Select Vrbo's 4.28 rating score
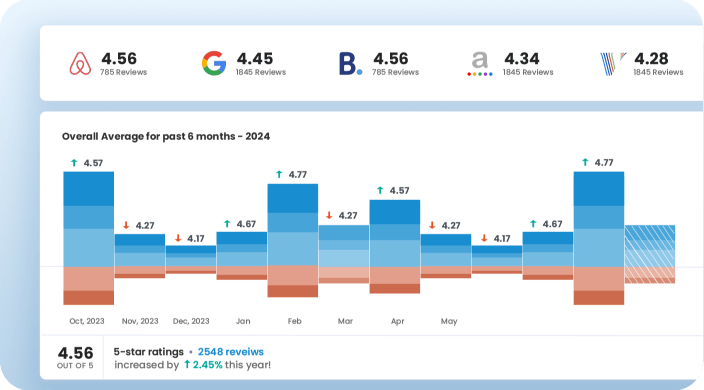Image resolution: width=704 pixels, height=390 pixels. pyautogui.click(x=651, y=59)
